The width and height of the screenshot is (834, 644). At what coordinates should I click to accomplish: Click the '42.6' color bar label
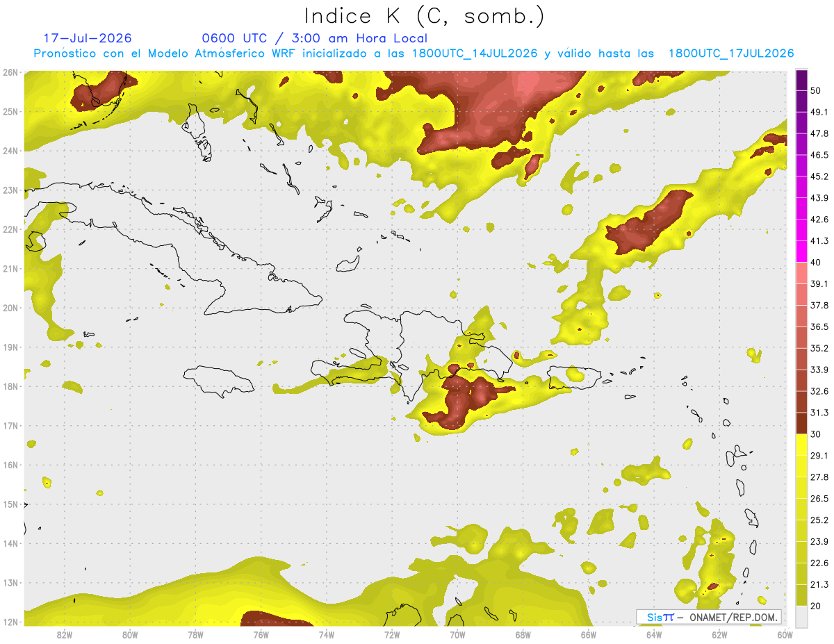(819, 220)
